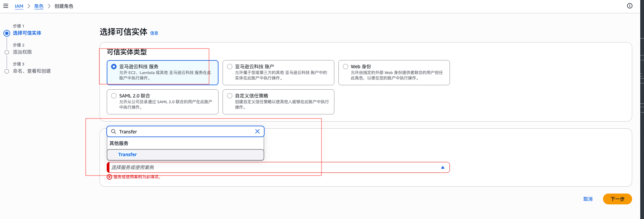Viewport: 644px width, 219px height.
Task: Click the 服务或使用案例为必填项 error text
Action: click(138, 177)
